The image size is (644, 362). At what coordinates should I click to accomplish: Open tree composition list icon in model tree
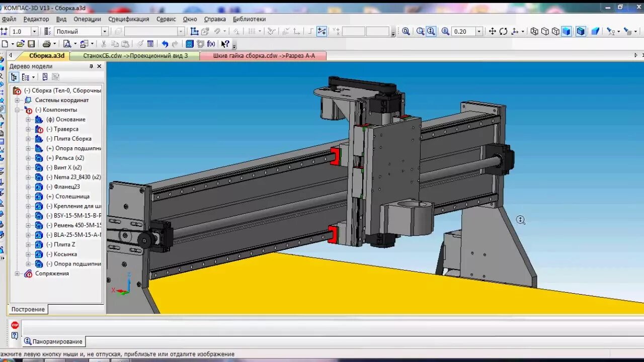(26, 77)
